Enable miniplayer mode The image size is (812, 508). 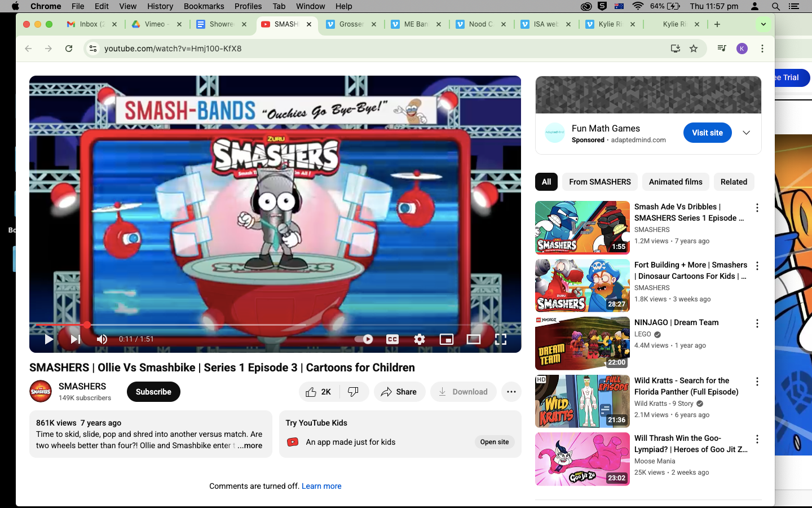[447, 339]
